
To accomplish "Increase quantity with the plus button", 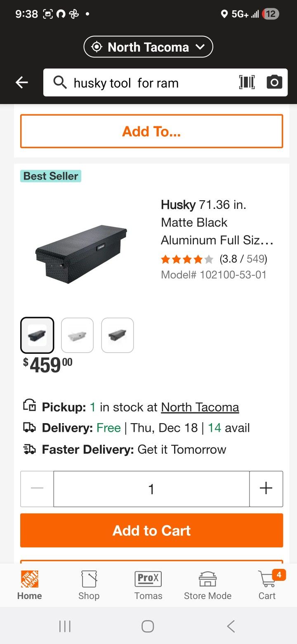I will coord(266,489).
